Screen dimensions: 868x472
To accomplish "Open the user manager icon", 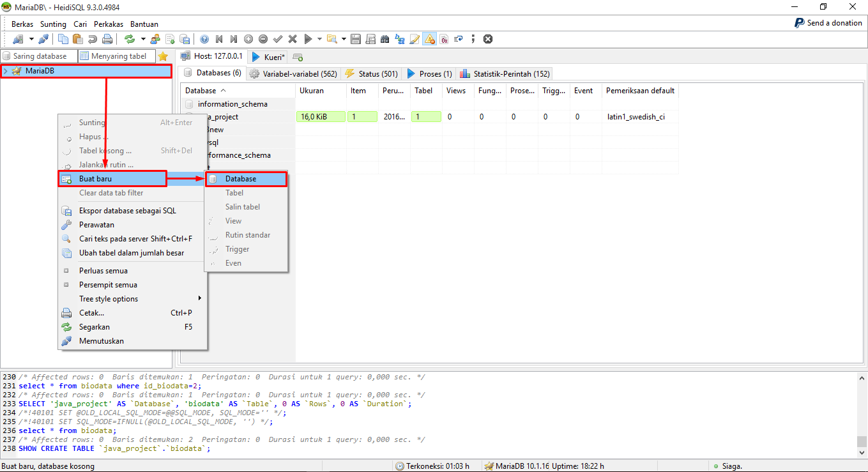I will (155, 39).
